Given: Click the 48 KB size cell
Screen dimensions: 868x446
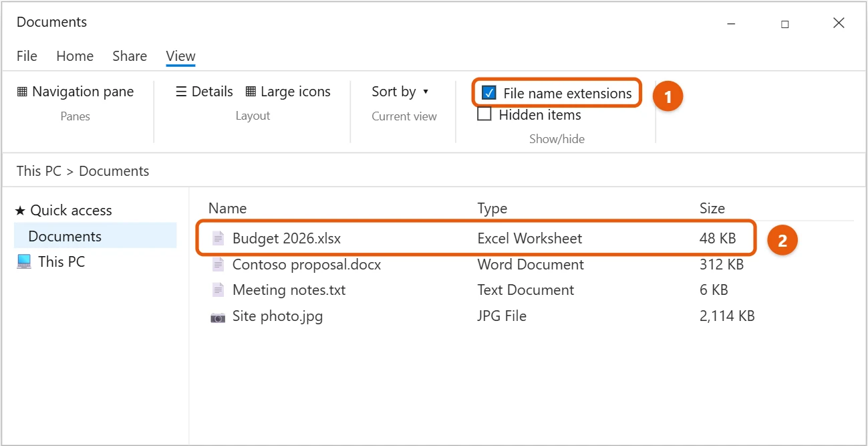Looking at the screenshot, I should [718, 238].
